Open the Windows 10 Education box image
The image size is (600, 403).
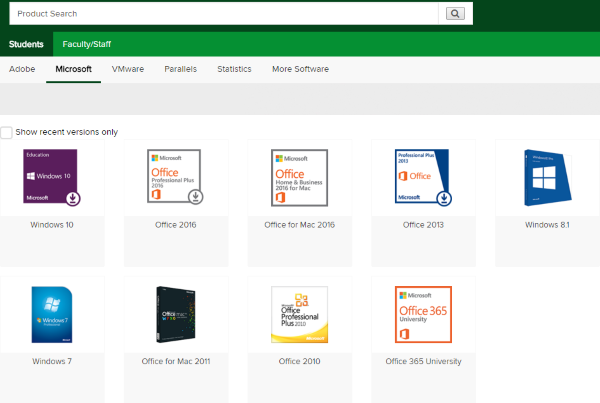pos(50,176)
